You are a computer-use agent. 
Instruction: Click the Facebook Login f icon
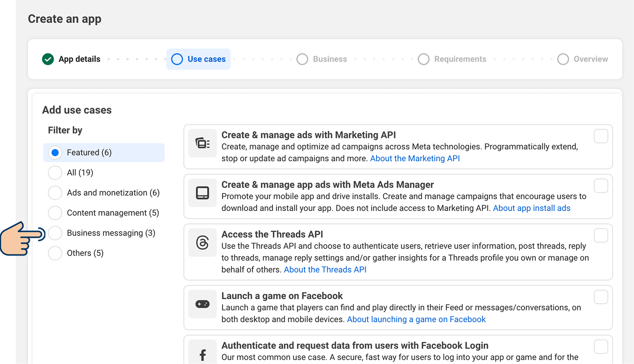[x=203, y=354]
